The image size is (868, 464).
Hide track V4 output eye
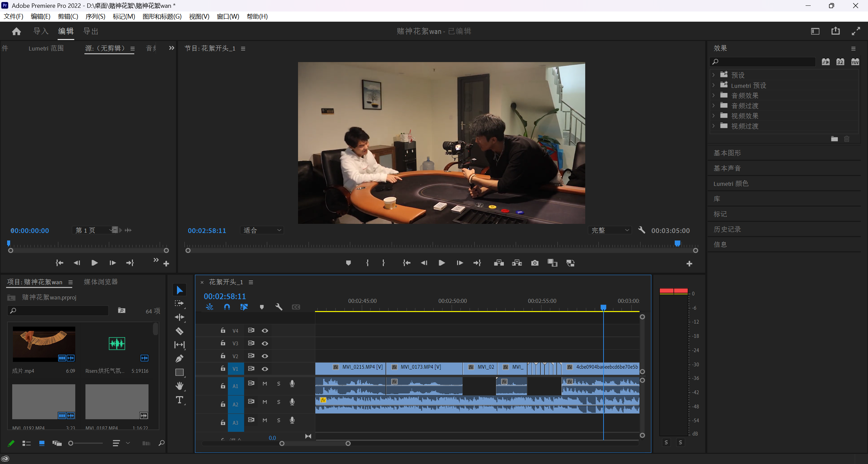click(265, 331)
